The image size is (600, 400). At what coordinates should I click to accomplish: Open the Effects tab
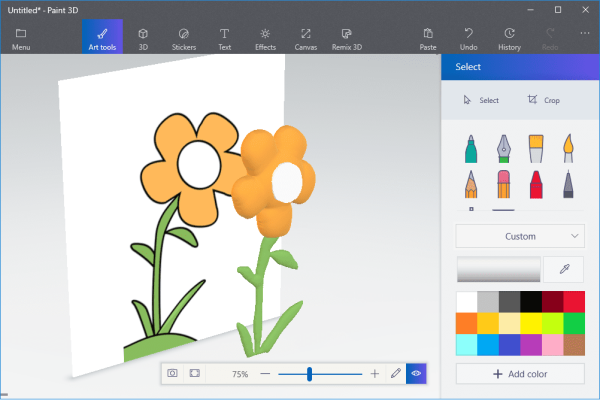pos(265,37)
